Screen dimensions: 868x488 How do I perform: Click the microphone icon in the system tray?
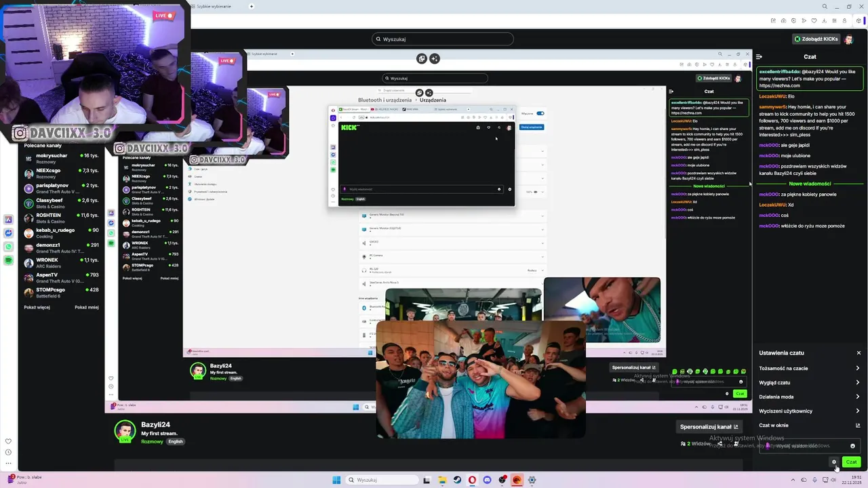pos(815,480)
